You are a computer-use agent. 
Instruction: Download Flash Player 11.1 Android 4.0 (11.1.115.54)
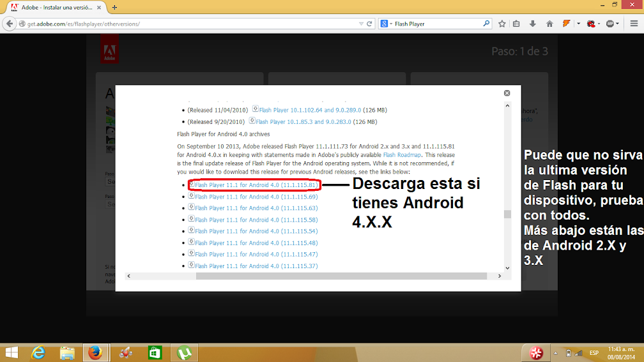(x=256, y=231)
